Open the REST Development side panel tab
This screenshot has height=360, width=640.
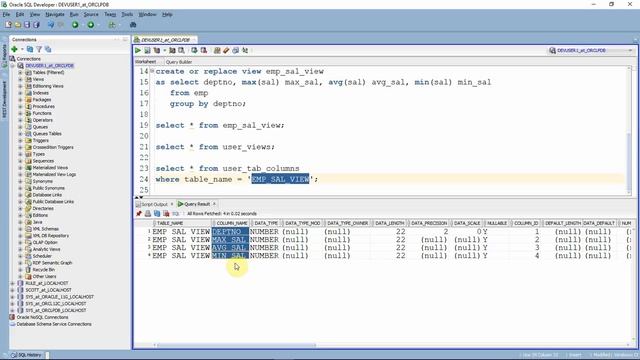tap(4, 100)
